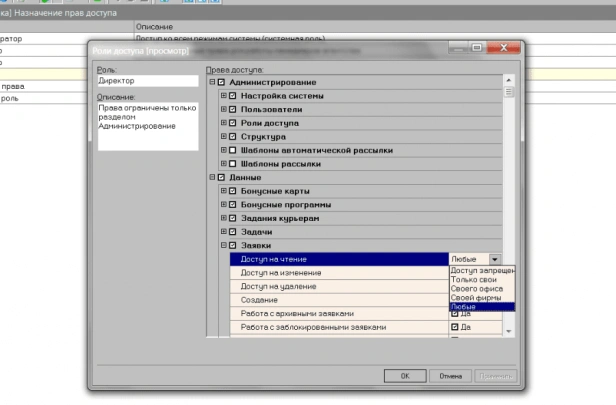Image resolution: width=616 pixels, height=405 pixels.
Task: Check the Шаблоны рассылки checkbox
Action: click(233, 164)
